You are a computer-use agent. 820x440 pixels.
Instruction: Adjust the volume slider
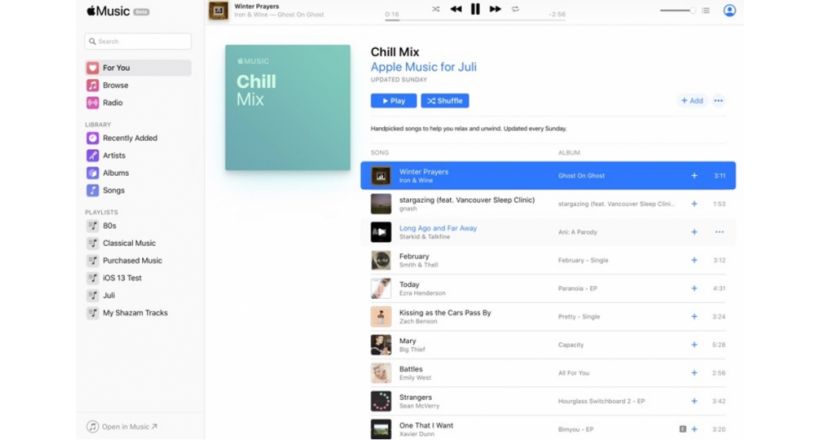pos(677,10)
